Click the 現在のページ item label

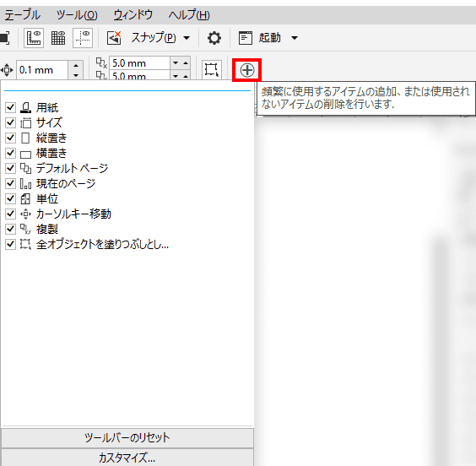[x=66, y=183]
